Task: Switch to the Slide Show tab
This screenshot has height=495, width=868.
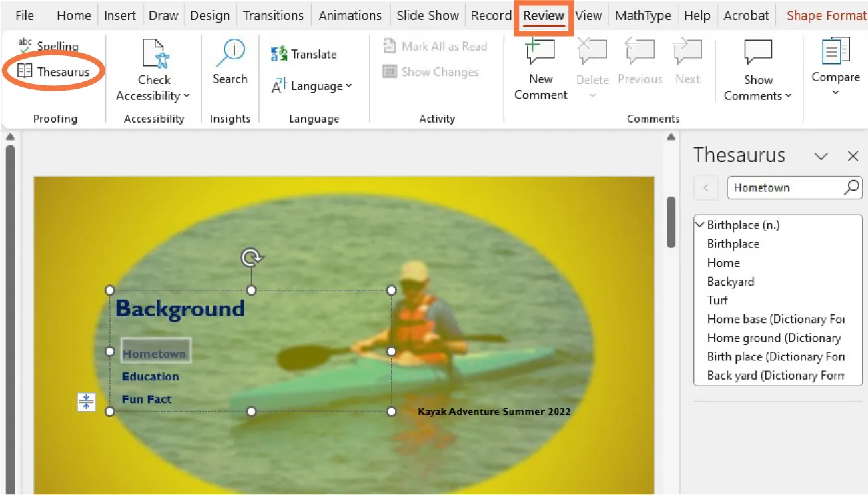Action: coord(427,15)
